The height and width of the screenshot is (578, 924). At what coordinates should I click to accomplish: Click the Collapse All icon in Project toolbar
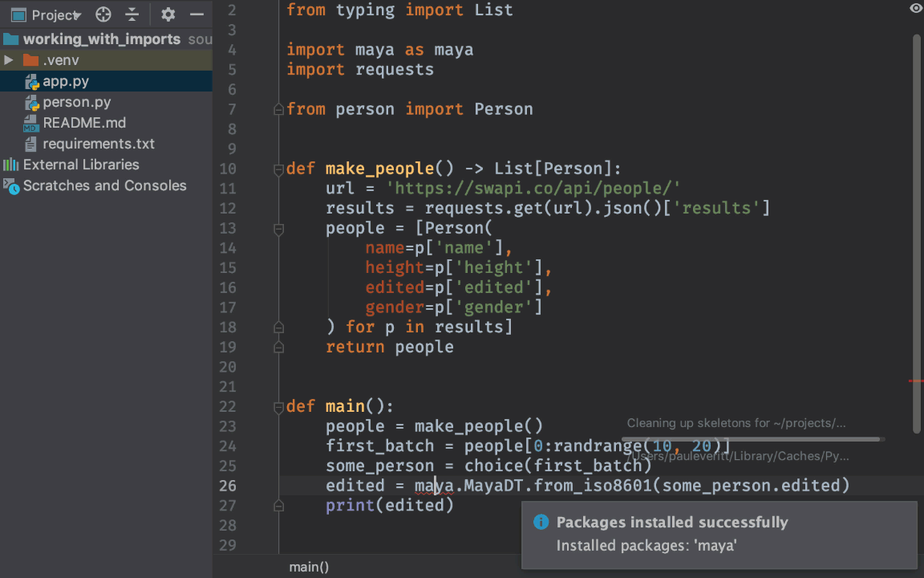(x=133, y=14)
